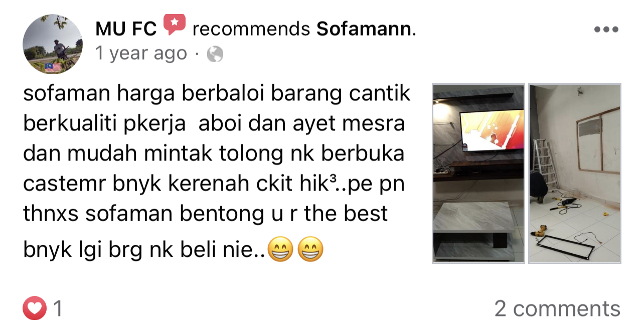The height and width of the screenshot is (333, 644).
Task: Click the review text beginning sofaman harga
Action: click(x=217, y=173)
